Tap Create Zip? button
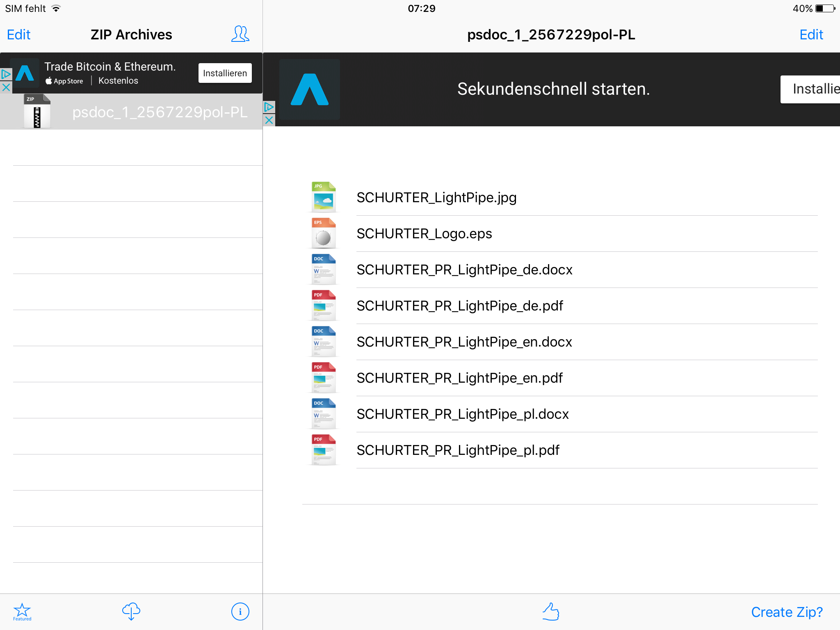 [x=787, y=612]
